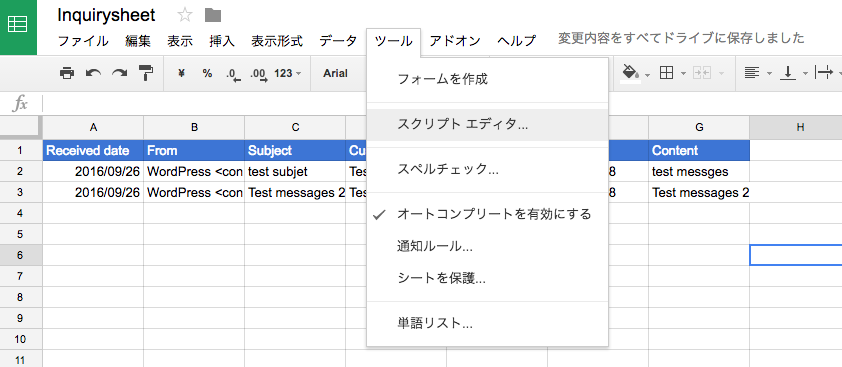Toggle オートコンプリートを有効にする option
This screenshot has height=367, width=842.
coord(488,214)
